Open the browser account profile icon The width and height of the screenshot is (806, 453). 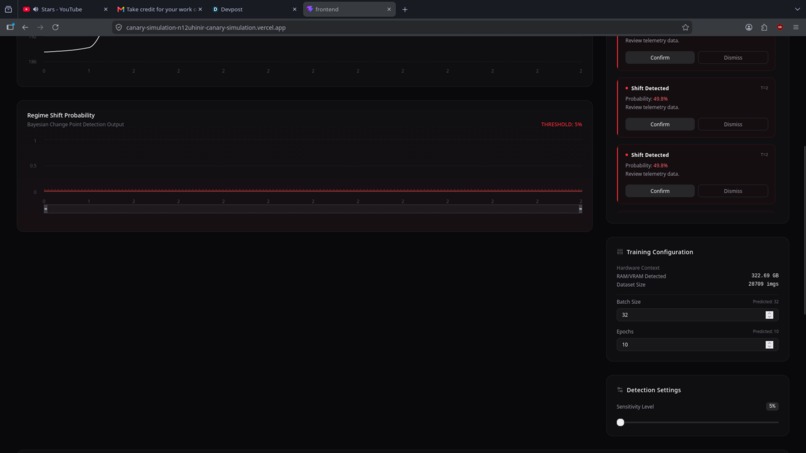click(x=748, y=27)
